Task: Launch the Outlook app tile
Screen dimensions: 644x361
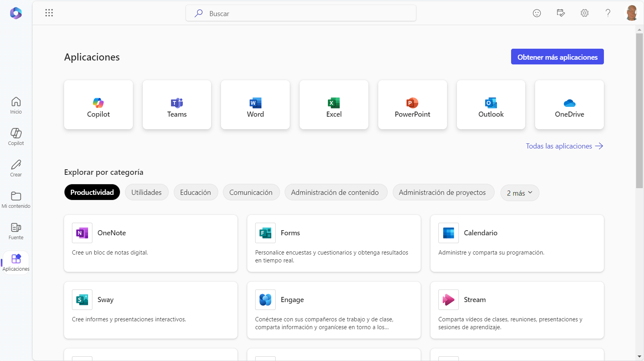Action: click(x=491, y=104)
